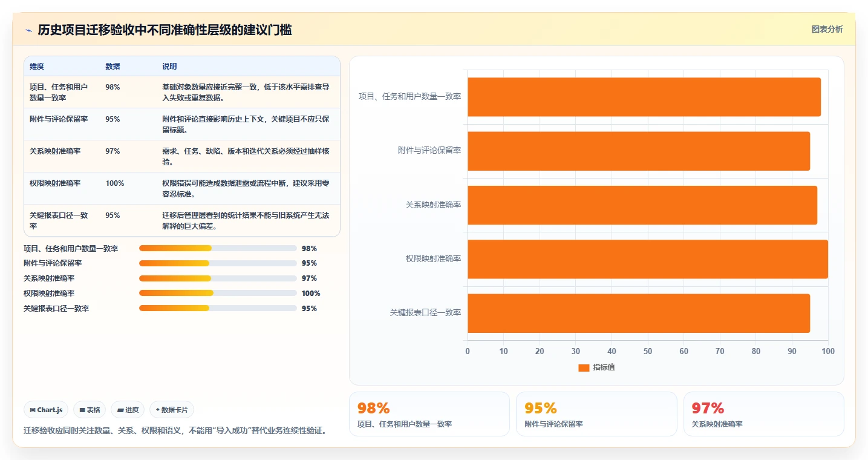Click the 项目、任务和用户数量一致率 progress bar

tap(218, 248)
